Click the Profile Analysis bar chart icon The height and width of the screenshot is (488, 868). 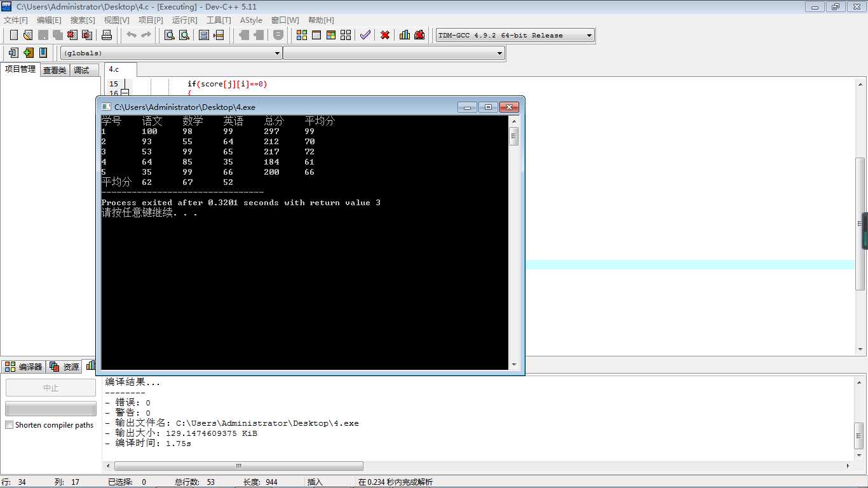click(x=405, y=35)
